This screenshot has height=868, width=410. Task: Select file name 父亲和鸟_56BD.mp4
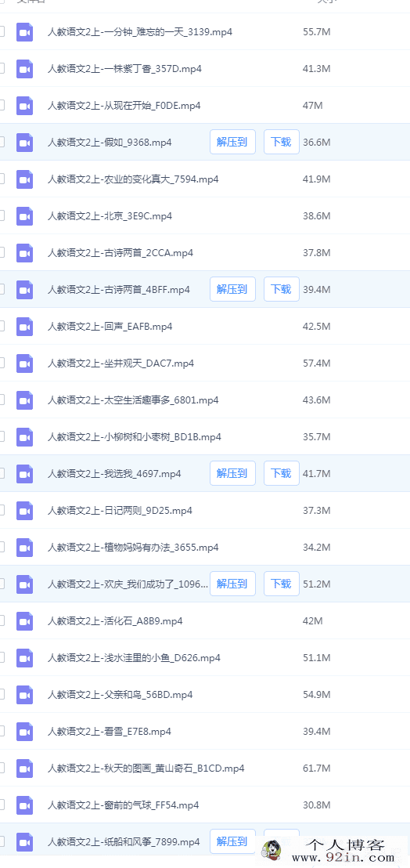[120, 695]
